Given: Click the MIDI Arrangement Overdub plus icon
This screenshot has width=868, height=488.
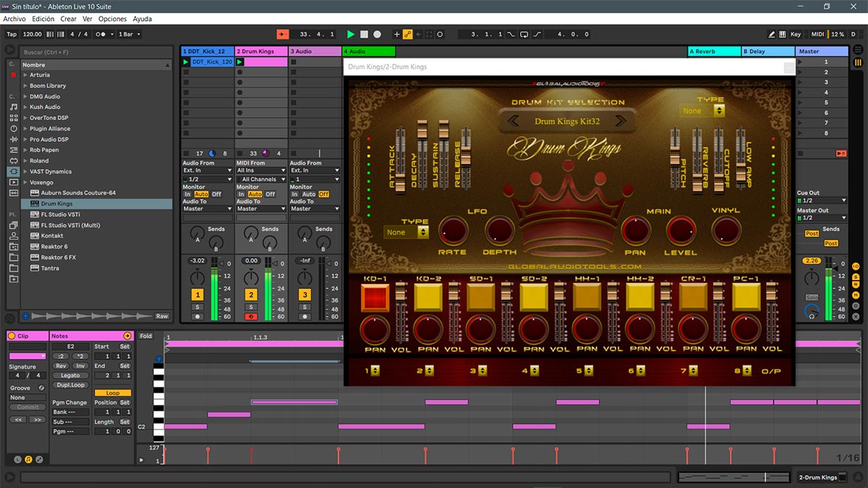Looking at the screenshot, I should click(396, 34).
